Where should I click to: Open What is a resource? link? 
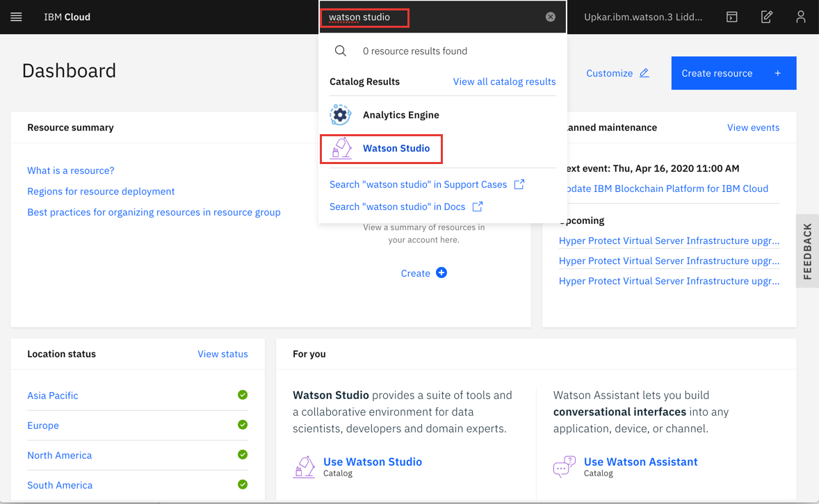[x=70, y=171]
